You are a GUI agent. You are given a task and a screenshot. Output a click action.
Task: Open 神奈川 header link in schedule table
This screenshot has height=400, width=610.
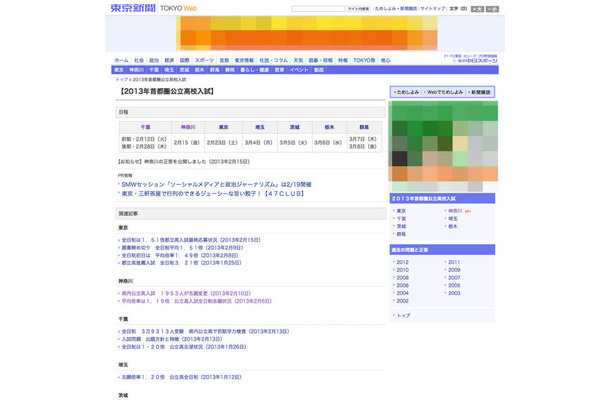(188, 127)
